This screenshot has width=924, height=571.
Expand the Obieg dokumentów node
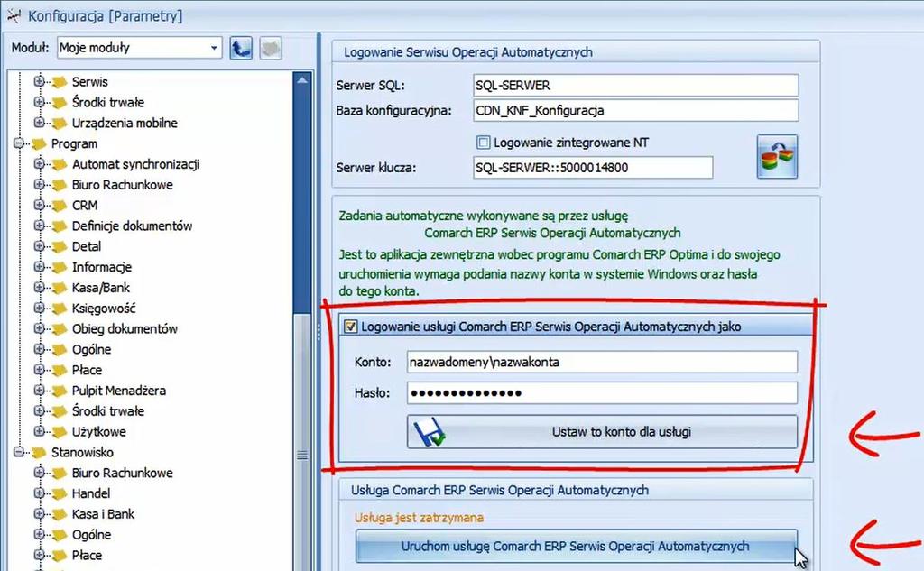pyautogui.click(x=40, y=328)
